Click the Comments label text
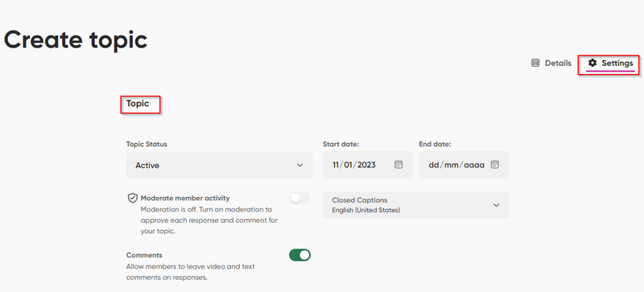 pyautogui.click(x=144, y=255)
